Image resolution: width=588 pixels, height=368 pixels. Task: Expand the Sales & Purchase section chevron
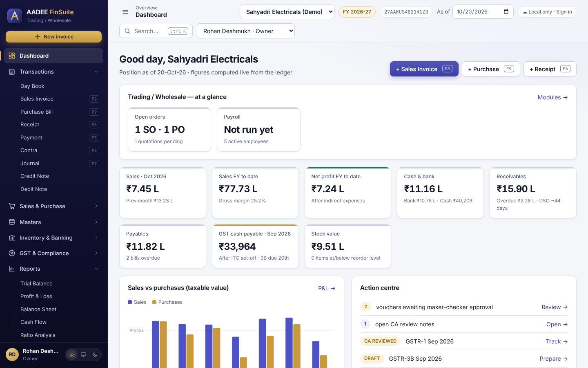point(96,206)
